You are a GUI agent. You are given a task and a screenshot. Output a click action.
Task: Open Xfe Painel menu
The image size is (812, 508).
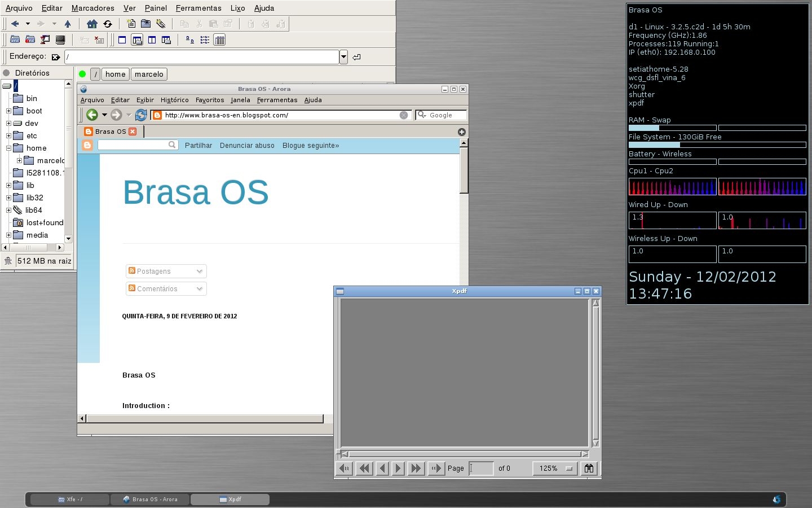[x=156, y=8]
